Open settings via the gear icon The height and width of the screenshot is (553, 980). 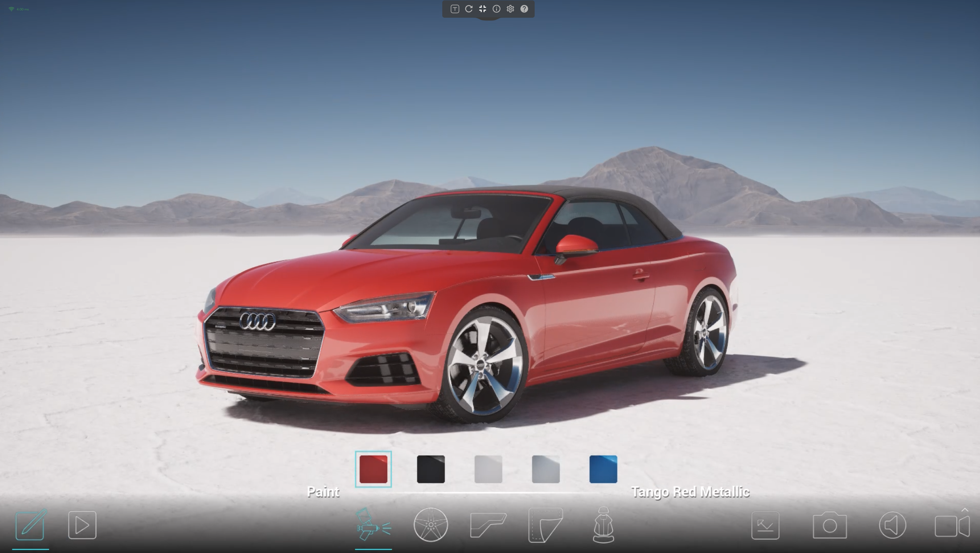tap(510, 9)
